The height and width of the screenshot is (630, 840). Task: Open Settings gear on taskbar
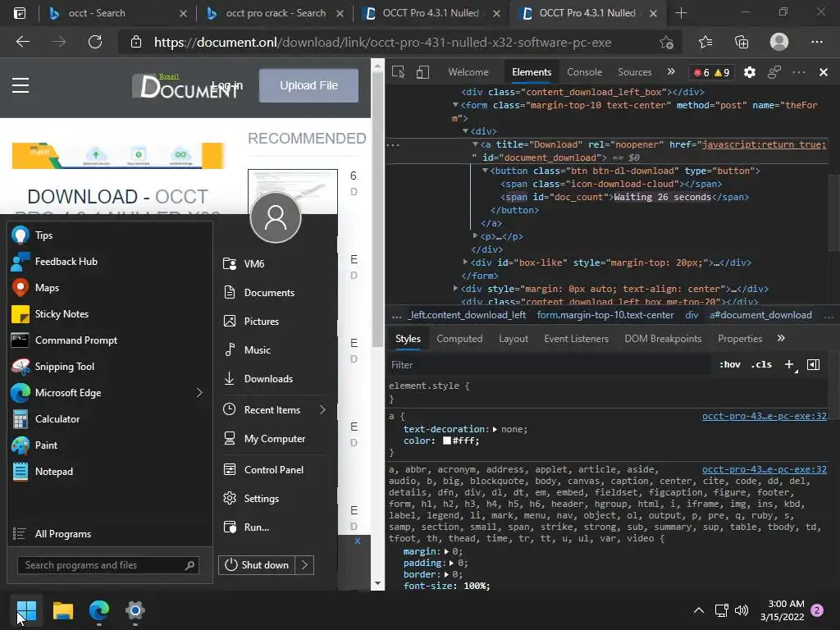pos(135,610)
